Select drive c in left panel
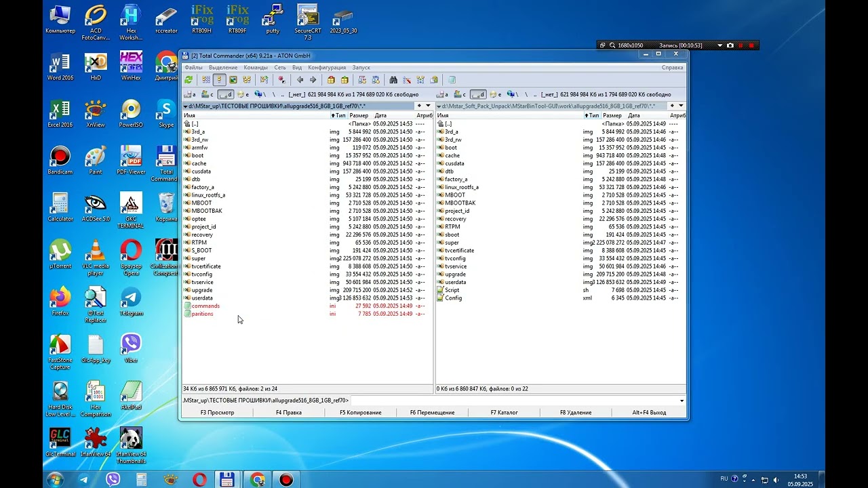The height and width of the screenshot is (488, 868). point(208,95)
